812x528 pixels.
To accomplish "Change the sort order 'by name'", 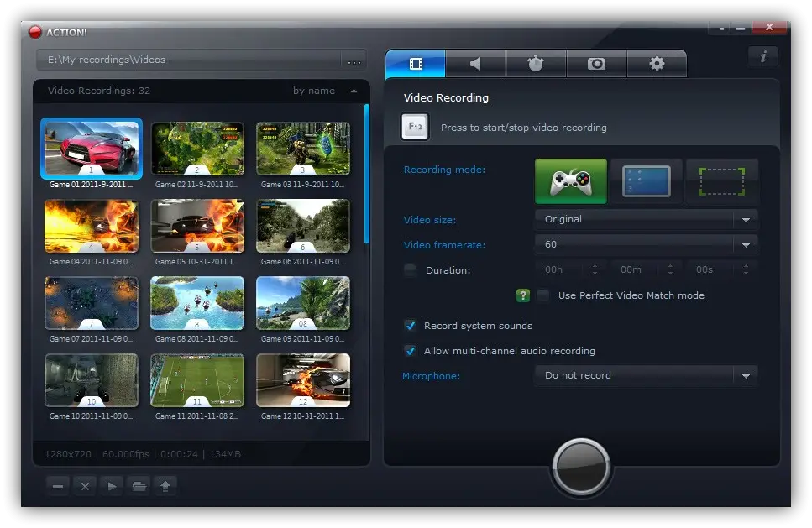I will [314, 91].
